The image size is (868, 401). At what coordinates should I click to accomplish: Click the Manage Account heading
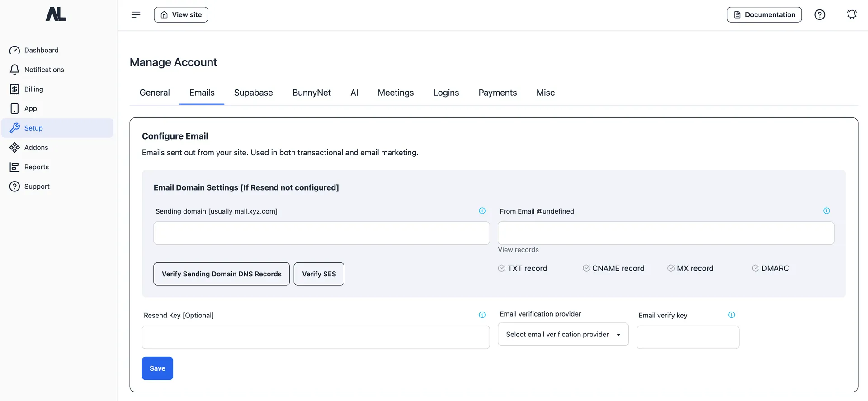[173, 62]
